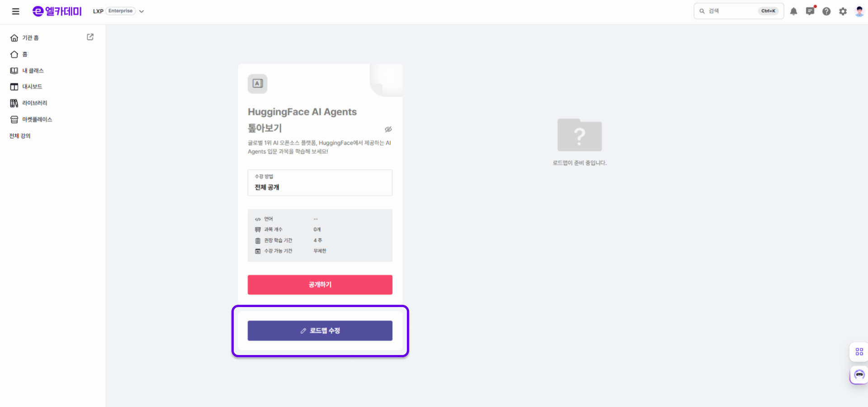Open 라이브러리 in sidebar
Viewport: 868px width, 407px height.
[34, 103]
